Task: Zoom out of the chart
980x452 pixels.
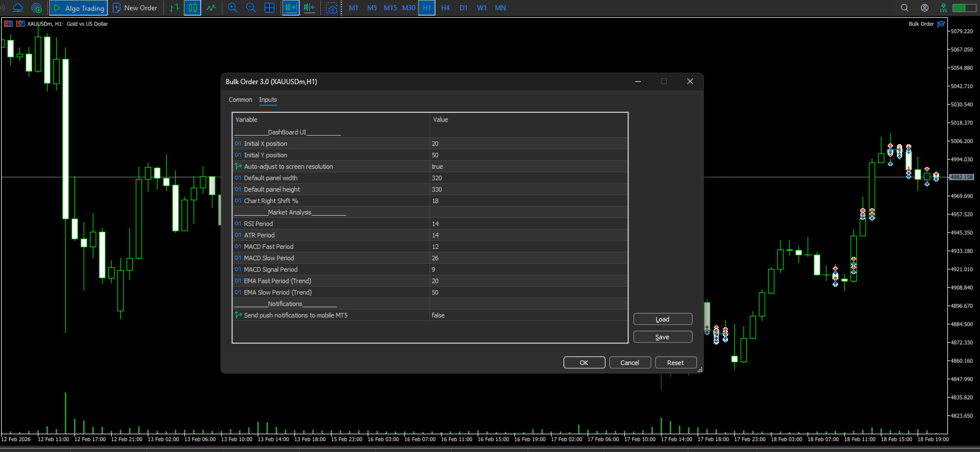Action: pos(251,8)
